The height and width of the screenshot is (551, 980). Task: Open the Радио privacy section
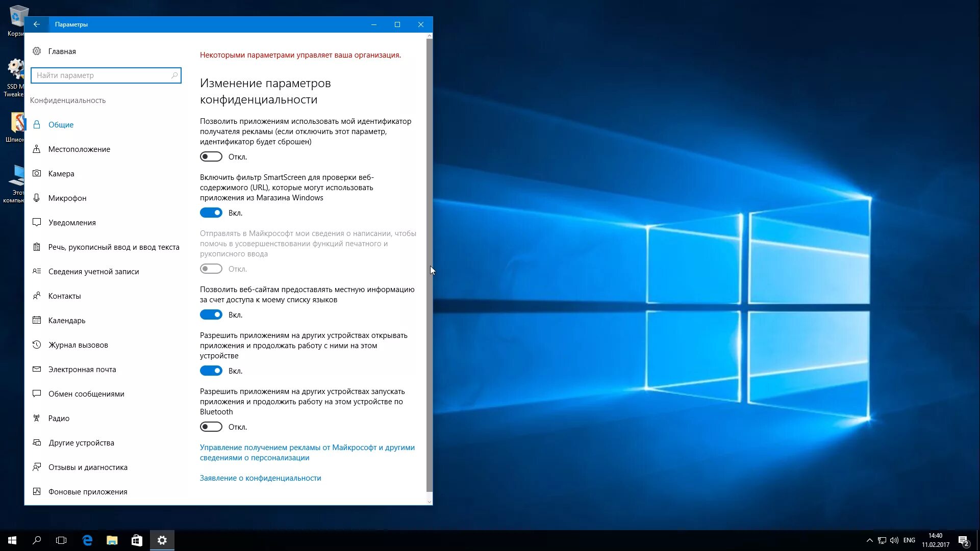[x=59, y=418]
